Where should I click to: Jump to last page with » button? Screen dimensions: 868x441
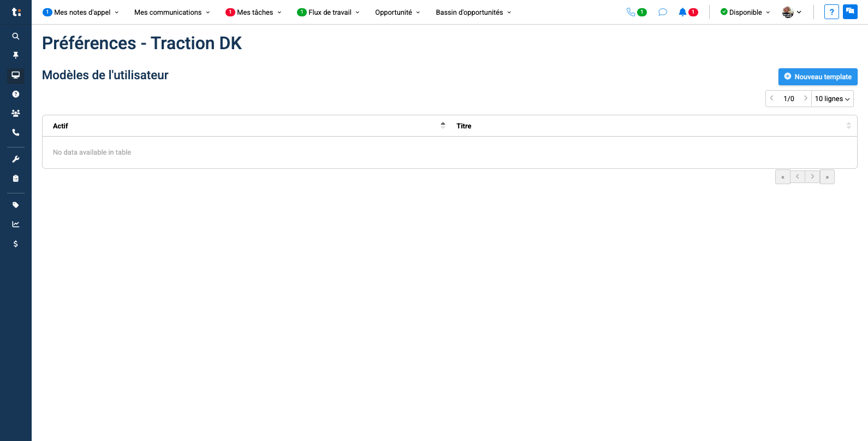(x=827, y=177)
